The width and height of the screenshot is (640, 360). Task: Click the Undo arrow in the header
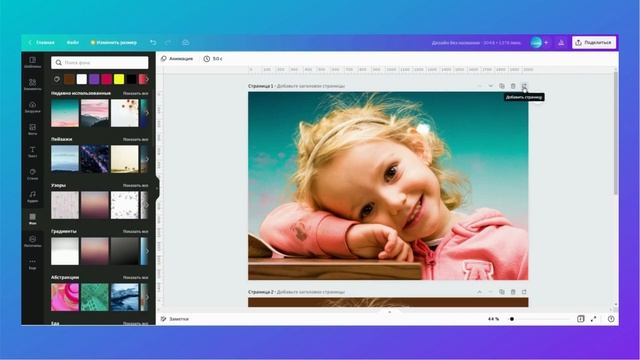pyautogui.click(x=153, y=42)
